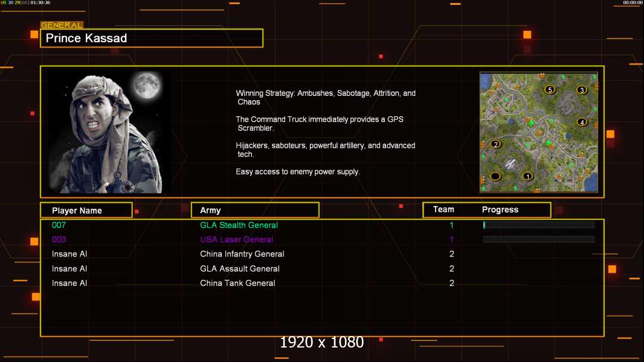
Task: Click team number for player 003
Action: click(x=451, y=240)
